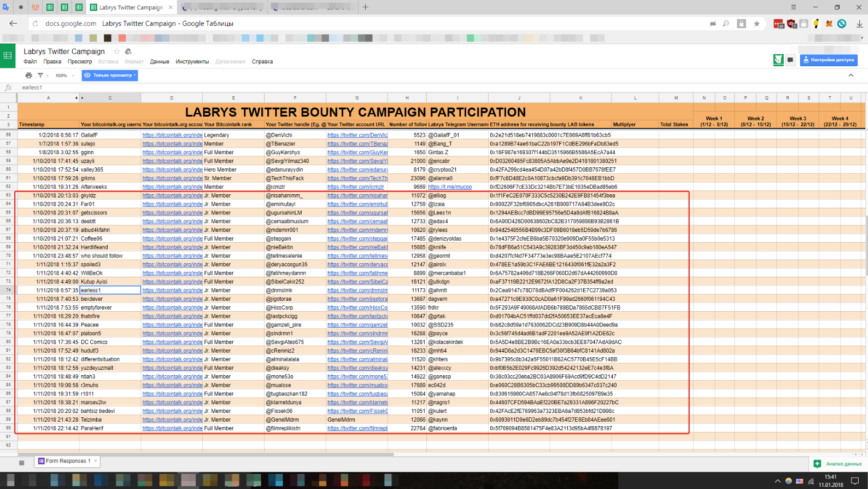Open the Справка menu
868x489 pixels.
tap(262, 62)
